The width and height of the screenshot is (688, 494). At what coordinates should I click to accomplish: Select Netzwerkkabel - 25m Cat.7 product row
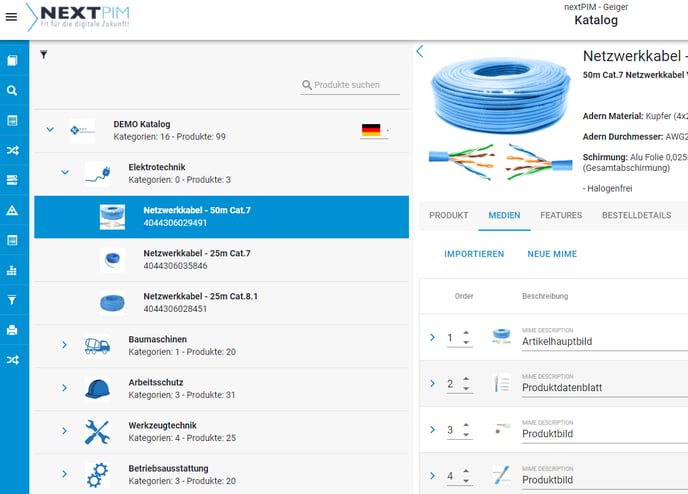pyautogui.click(x=222, y=260)
